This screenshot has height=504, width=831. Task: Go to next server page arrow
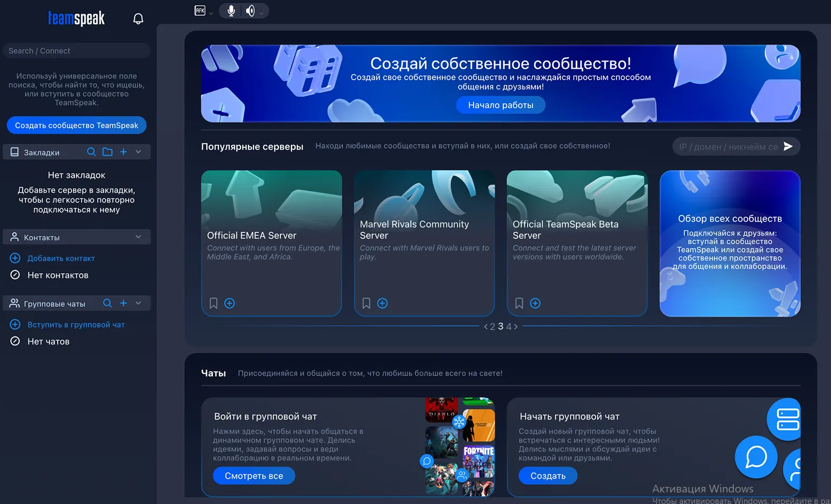(x=516, y=326)
